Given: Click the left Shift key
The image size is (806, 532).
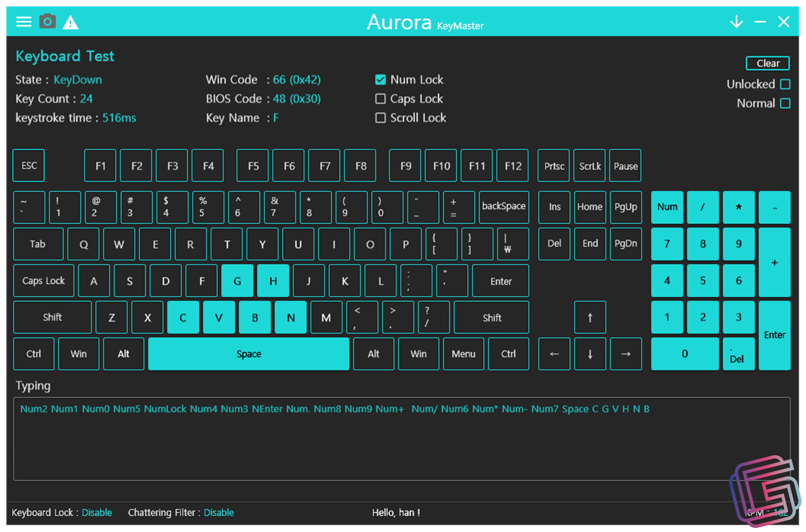Looking at the screenshot, I should [x=52, y=317].
